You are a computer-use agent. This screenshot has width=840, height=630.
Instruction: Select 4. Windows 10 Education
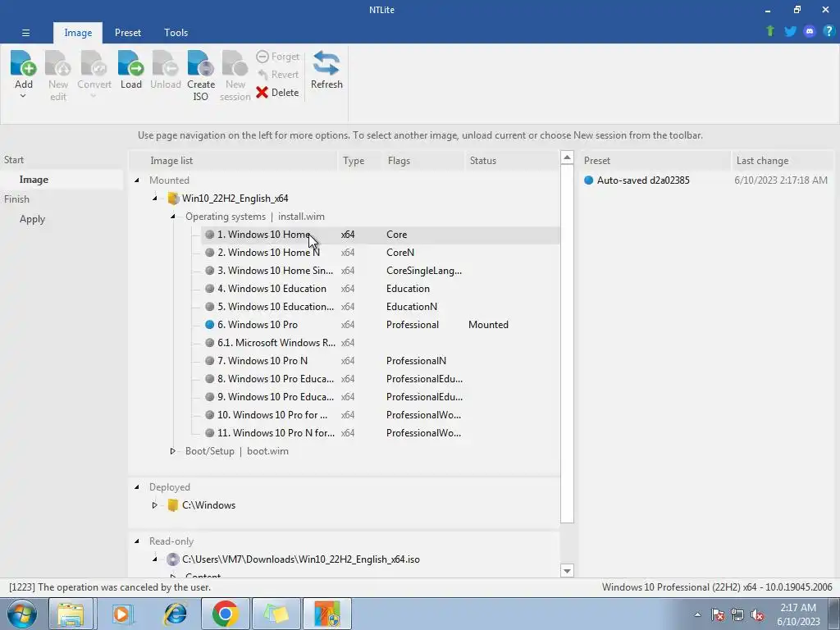tap(381, 289)
